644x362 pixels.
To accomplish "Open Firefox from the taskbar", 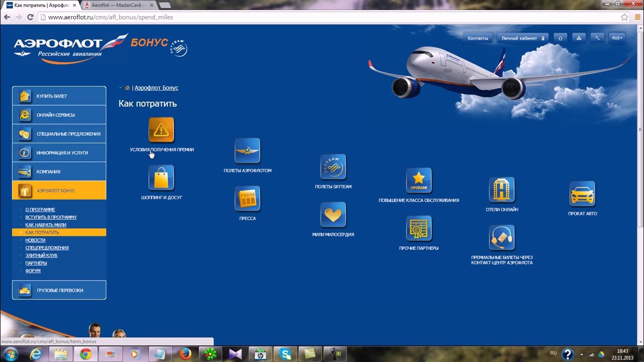I will pyautogui.click(x=186, y=354).
